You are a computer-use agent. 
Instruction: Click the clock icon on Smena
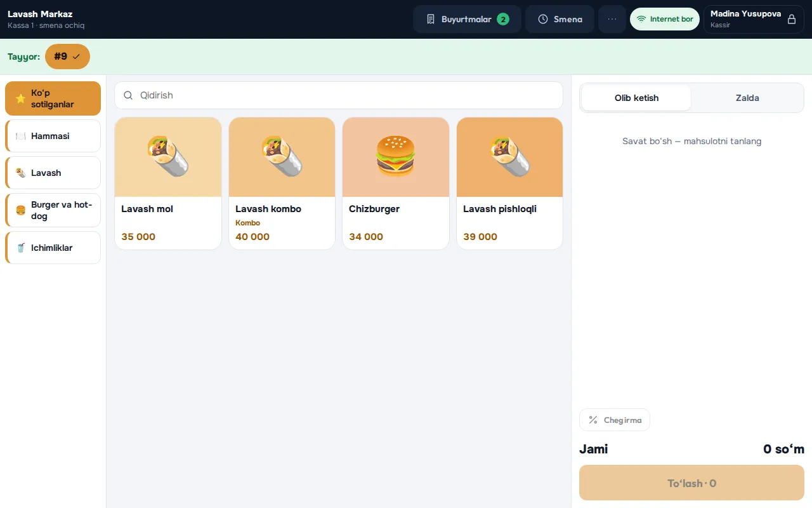(543, 19)
